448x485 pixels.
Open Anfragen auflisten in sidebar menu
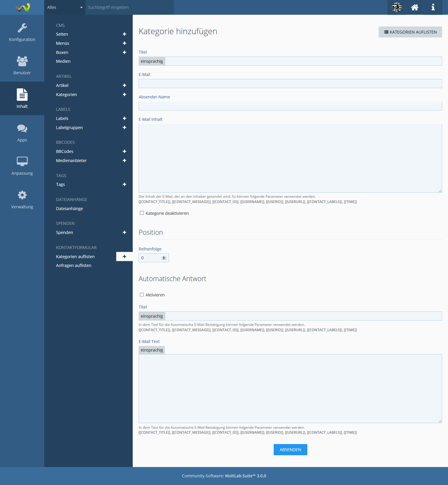(x=74, y=265)
